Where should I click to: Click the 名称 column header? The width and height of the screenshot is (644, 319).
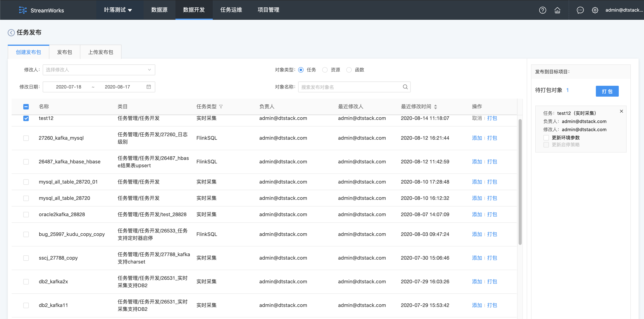(44, 107)
